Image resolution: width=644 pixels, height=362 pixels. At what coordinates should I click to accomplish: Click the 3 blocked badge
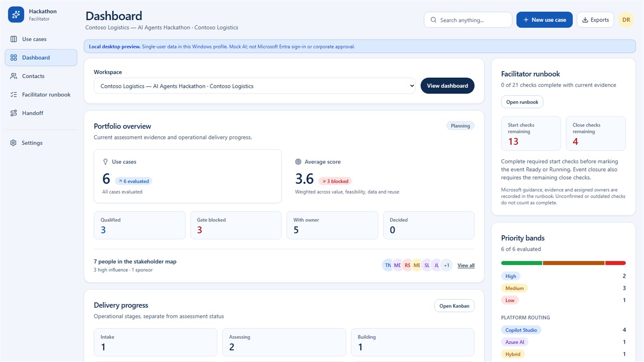(335, 181)
